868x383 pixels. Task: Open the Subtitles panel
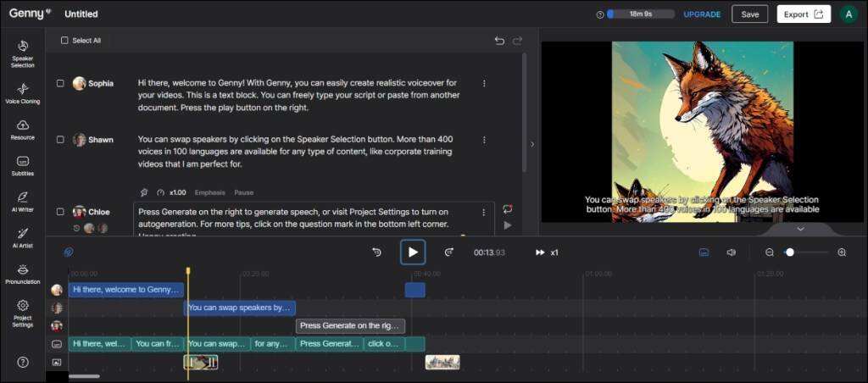tap(23, 164)
